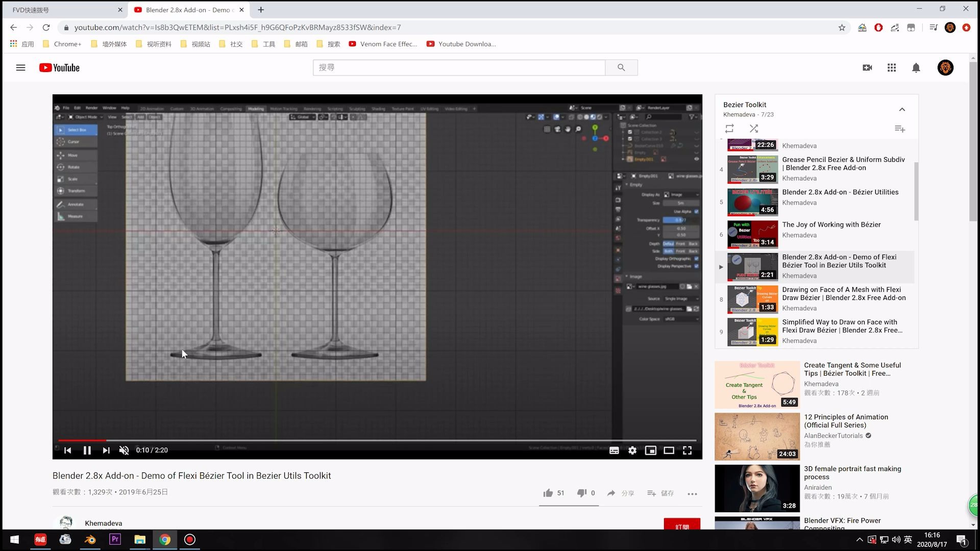Enable playlist loop
980x551 pixels.
coord(729,129)
